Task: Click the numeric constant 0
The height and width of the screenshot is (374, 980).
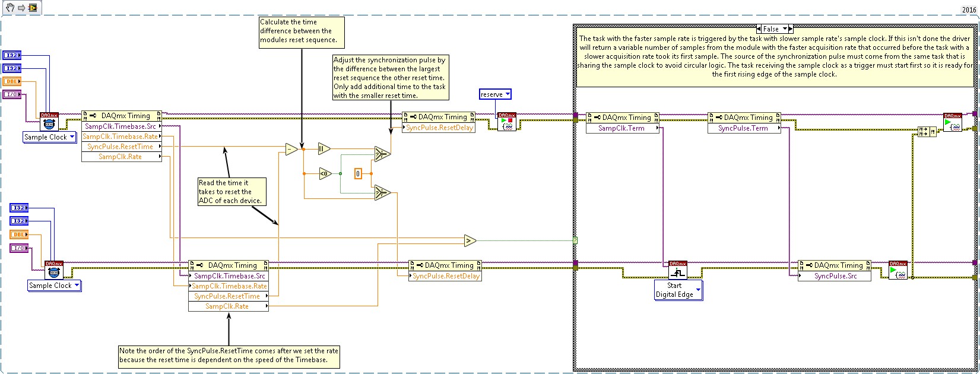Action: tap(358, 173)
